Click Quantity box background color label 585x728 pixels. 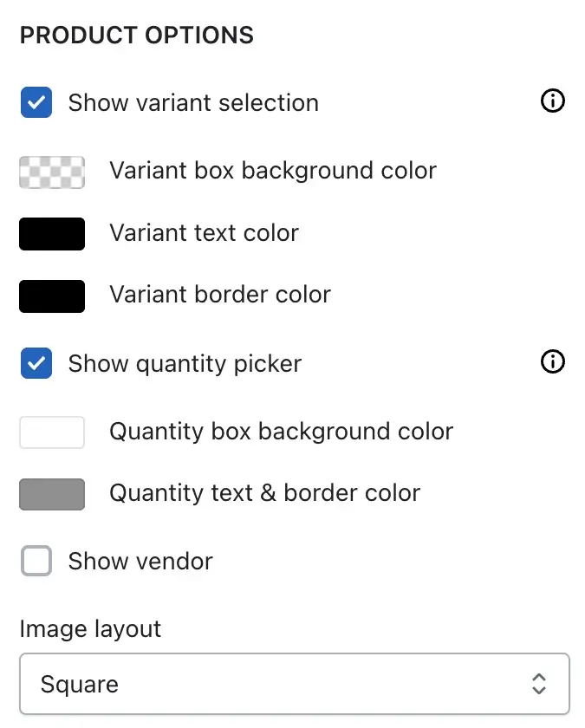pos(282,432)
